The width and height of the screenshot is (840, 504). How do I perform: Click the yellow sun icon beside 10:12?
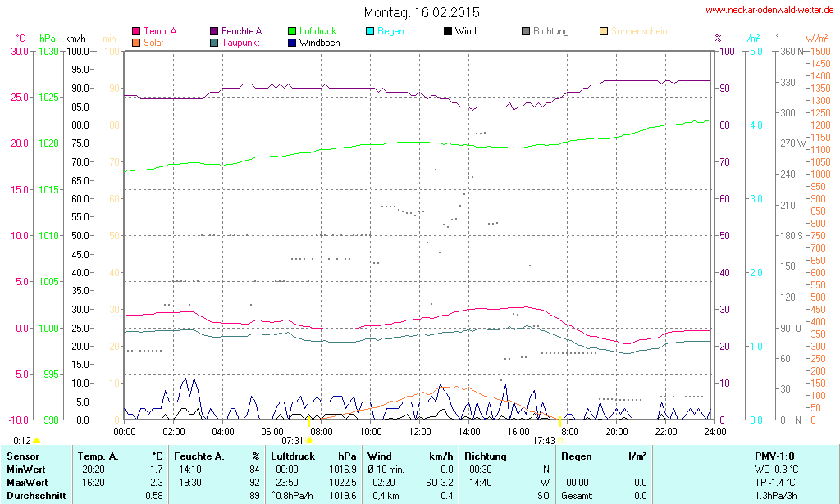click(x=36, y=441)
